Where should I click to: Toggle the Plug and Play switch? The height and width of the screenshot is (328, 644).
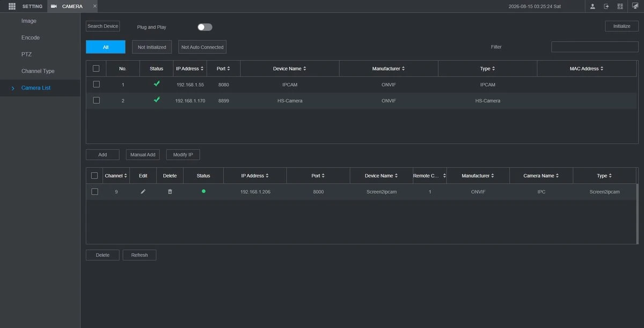(x=204, y=27)
